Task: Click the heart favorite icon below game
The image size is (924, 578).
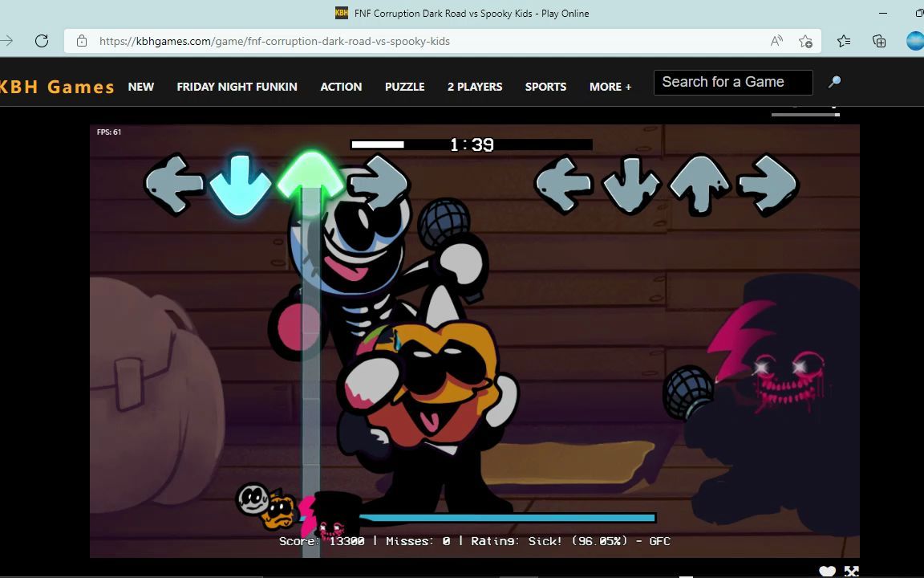Action: [x=828, y=571]
